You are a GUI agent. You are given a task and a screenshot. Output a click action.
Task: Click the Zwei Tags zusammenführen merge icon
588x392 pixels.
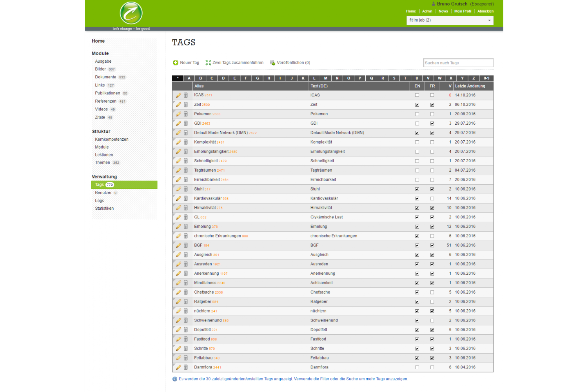coord(208,63)
